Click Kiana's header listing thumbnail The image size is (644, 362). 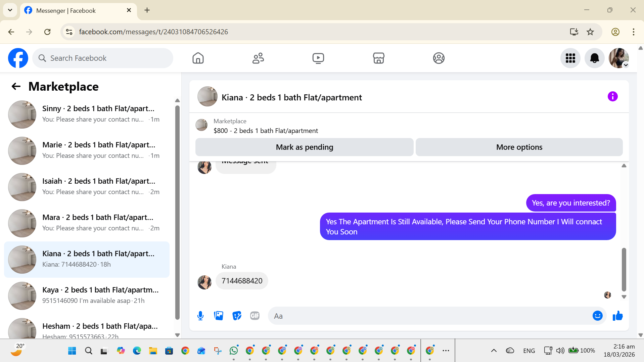(207, 97)
